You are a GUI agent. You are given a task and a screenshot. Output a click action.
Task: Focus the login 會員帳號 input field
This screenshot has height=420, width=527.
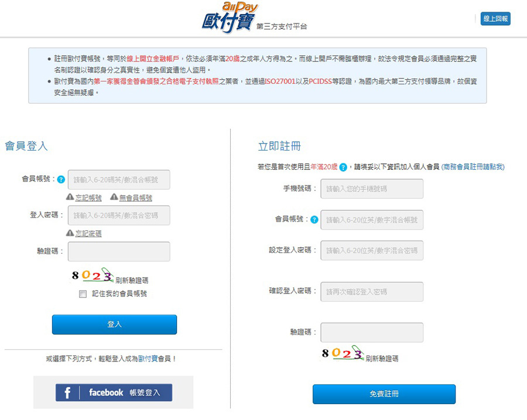119,180
